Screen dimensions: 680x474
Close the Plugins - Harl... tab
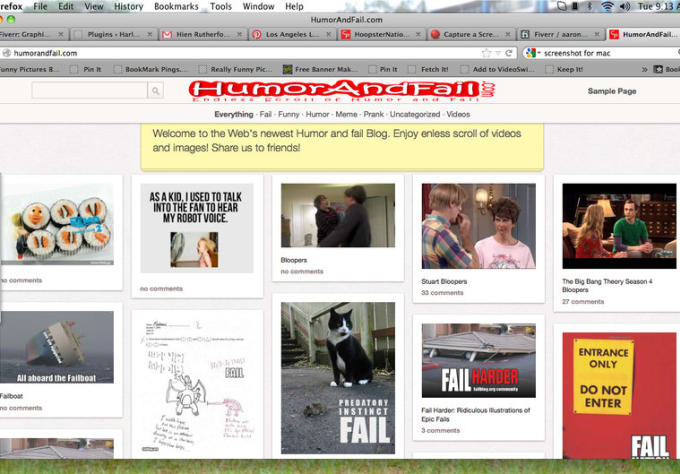pos(149,34)
